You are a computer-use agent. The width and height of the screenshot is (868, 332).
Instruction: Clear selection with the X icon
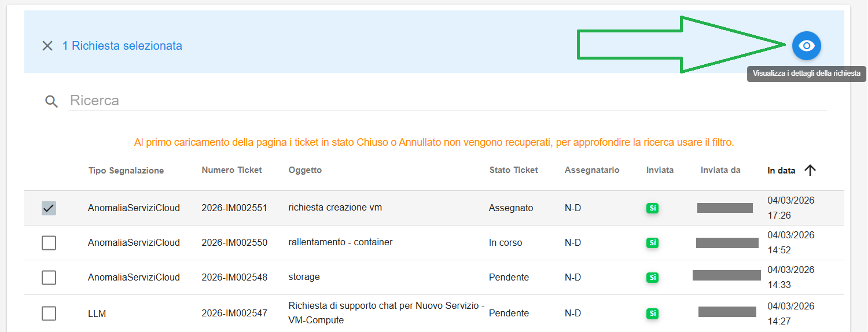click(47, 46)
